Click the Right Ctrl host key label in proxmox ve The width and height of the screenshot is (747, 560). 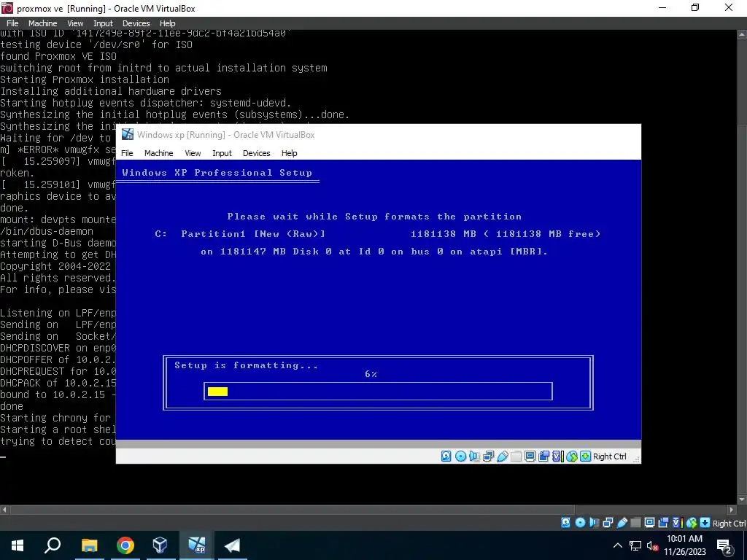click(x=729, y=523)
